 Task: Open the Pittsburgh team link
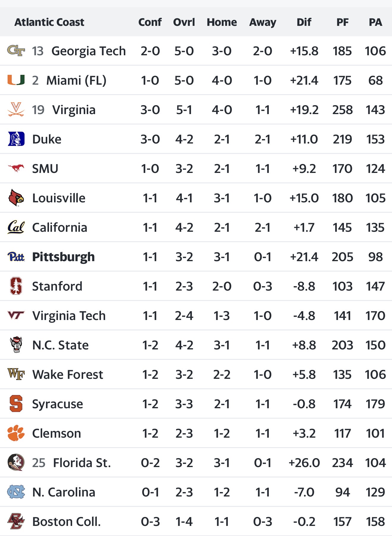point(63,257)
